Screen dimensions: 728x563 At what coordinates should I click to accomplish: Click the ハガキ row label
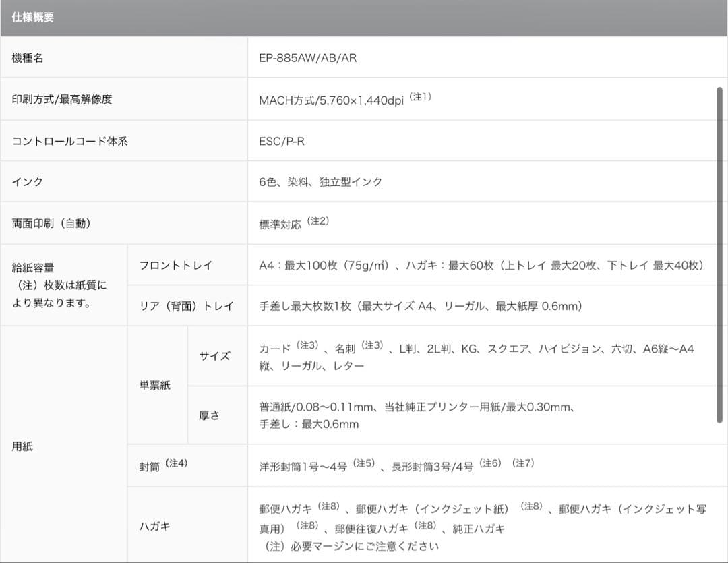155,527
